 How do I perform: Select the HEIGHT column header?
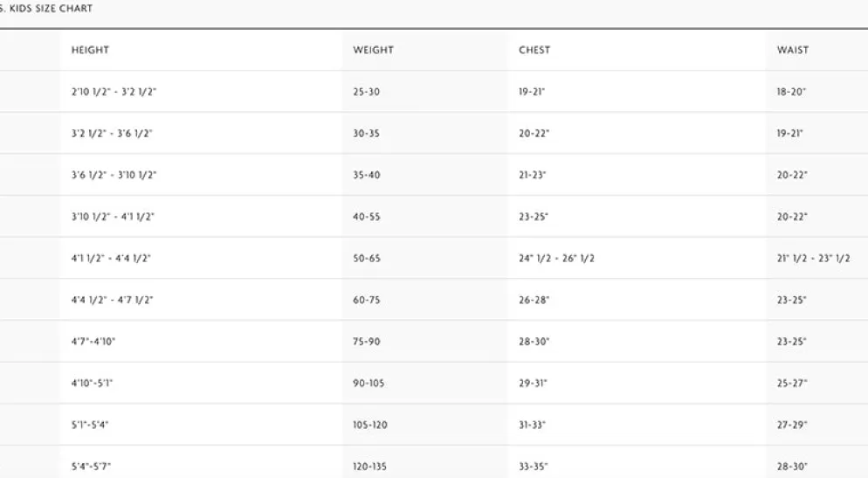(x=90, y=50)
